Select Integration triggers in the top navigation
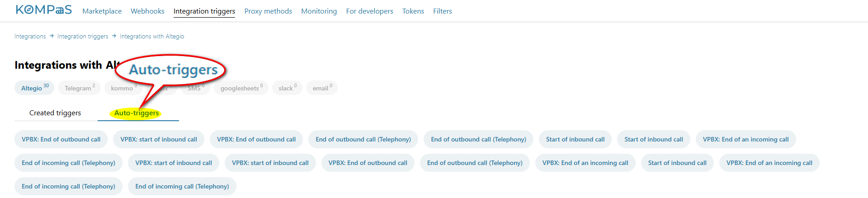This screenshot has height=198, width=868. tap(204, 11)
